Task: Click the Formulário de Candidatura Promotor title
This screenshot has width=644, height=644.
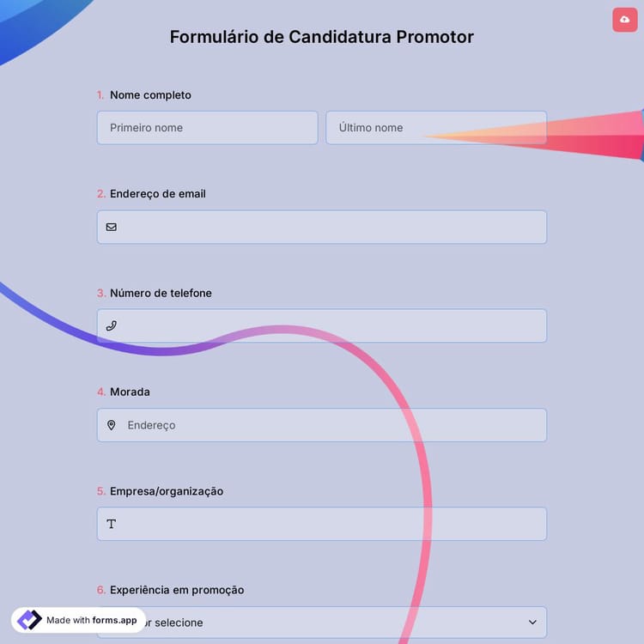Action: pyautogui.click(x=321, y=37)
